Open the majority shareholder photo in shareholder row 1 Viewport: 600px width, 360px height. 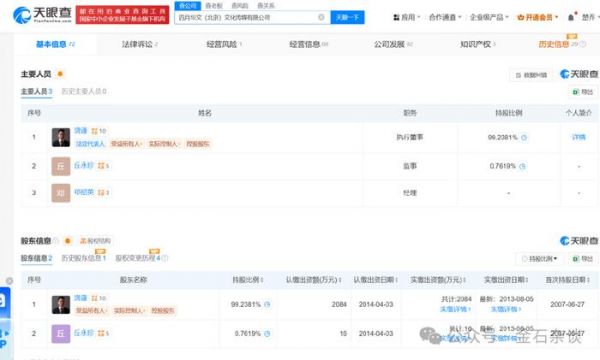coord(61,305)
